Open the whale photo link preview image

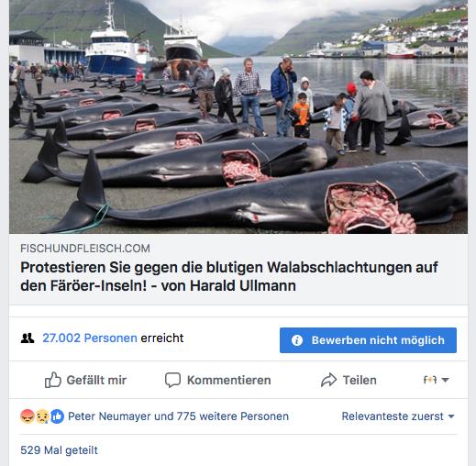(x=238, y=116)
